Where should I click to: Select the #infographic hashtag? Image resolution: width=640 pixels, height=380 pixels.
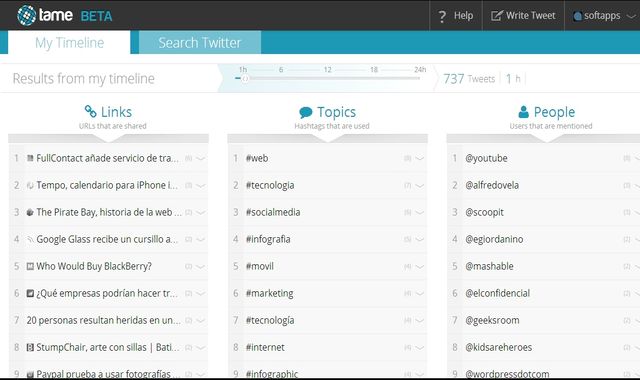[272, 373]
